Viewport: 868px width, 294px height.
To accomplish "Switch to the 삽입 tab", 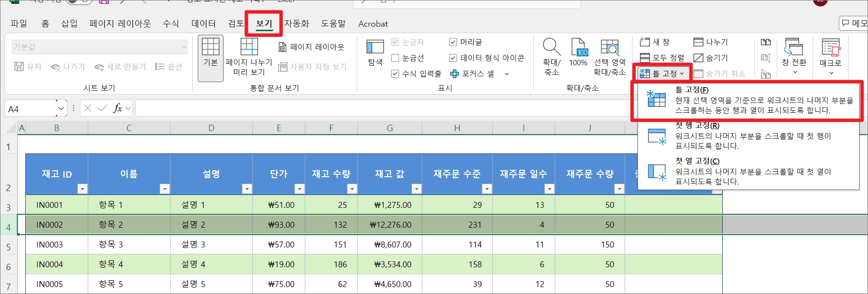I will (x=69, y=24).
